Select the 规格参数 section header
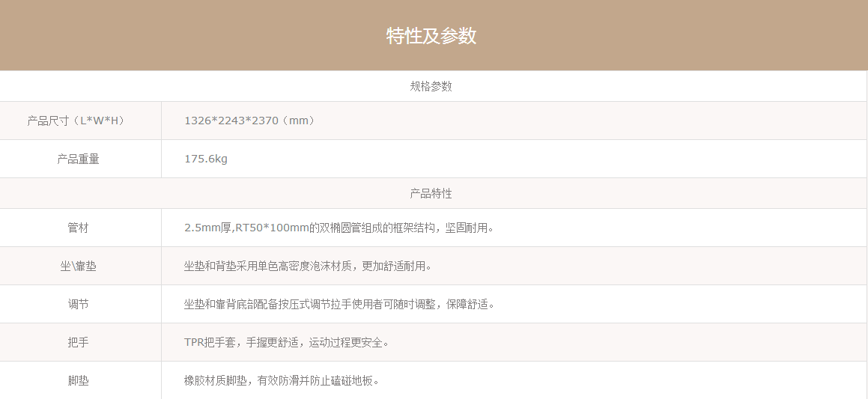Viewport: 868px width, 399px height. point(431,86)
